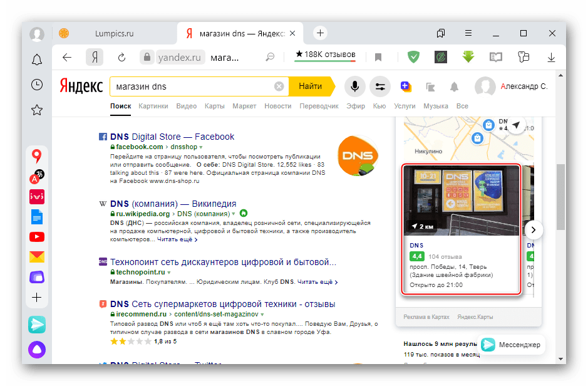Open YouTube from the sidebar
The width and height of the screenshot is (588, 386).
point(37,237)
